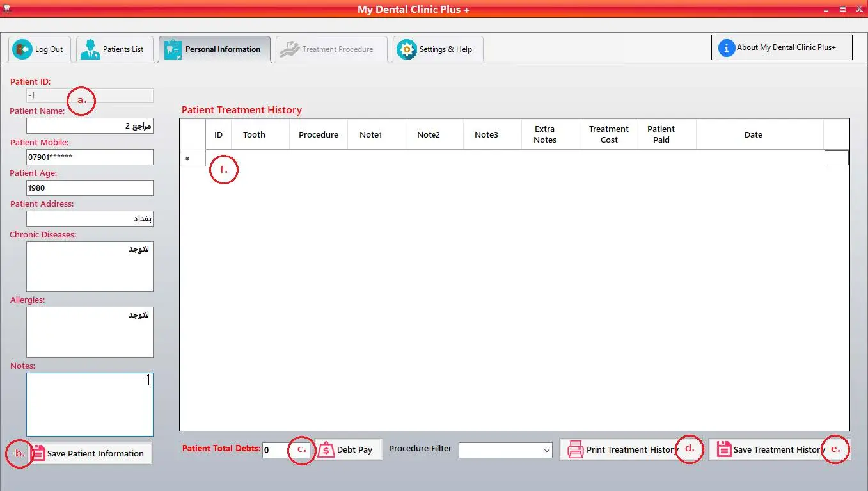Screen dimensions: 868x491
Task: Click the Save Treatment History disk icon
Action: (723, 449)
